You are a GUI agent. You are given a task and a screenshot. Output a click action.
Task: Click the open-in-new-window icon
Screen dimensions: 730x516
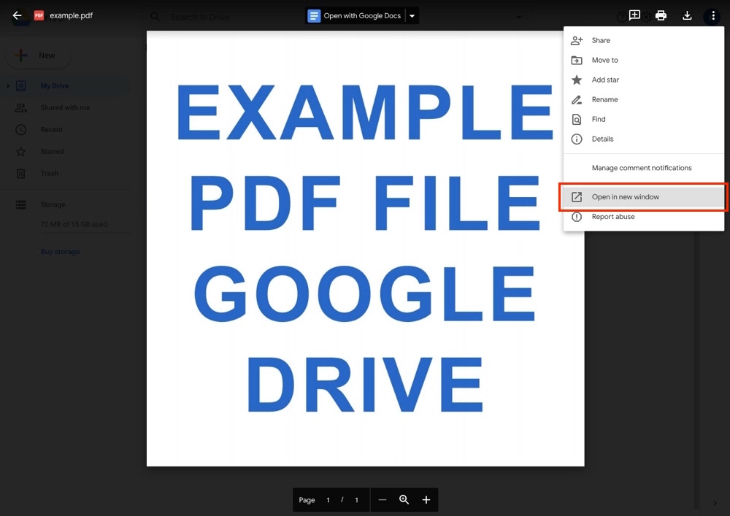(576, 197)
